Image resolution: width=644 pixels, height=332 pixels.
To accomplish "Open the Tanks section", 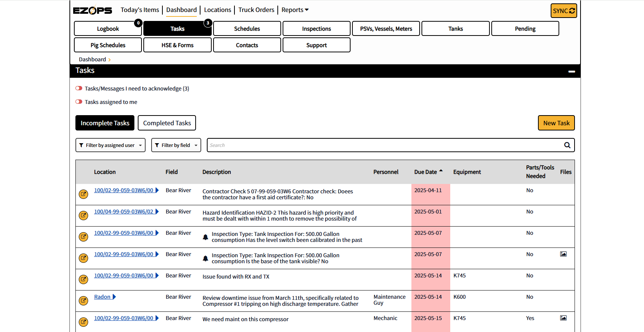I will tap(455, 29).
